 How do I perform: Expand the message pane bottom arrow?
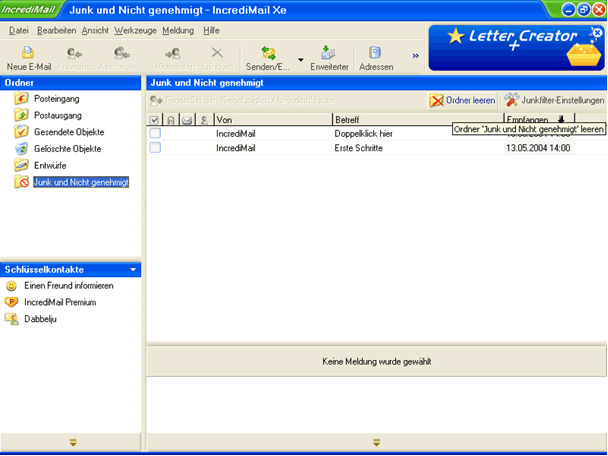[x=376, y=442]
